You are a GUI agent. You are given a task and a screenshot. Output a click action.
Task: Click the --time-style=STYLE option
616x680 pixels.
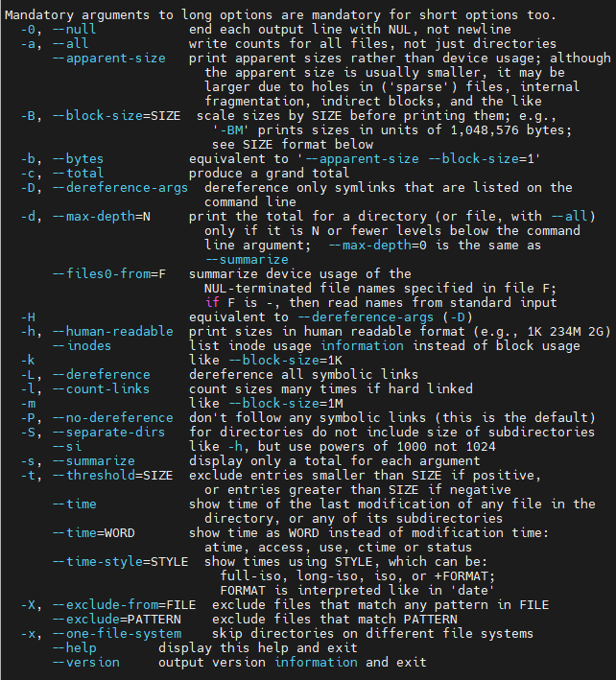coord(120,562)
